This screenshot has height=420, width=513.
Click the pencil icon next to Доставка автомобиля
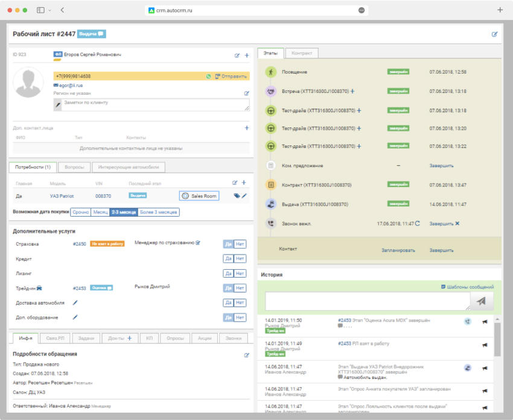75,303
